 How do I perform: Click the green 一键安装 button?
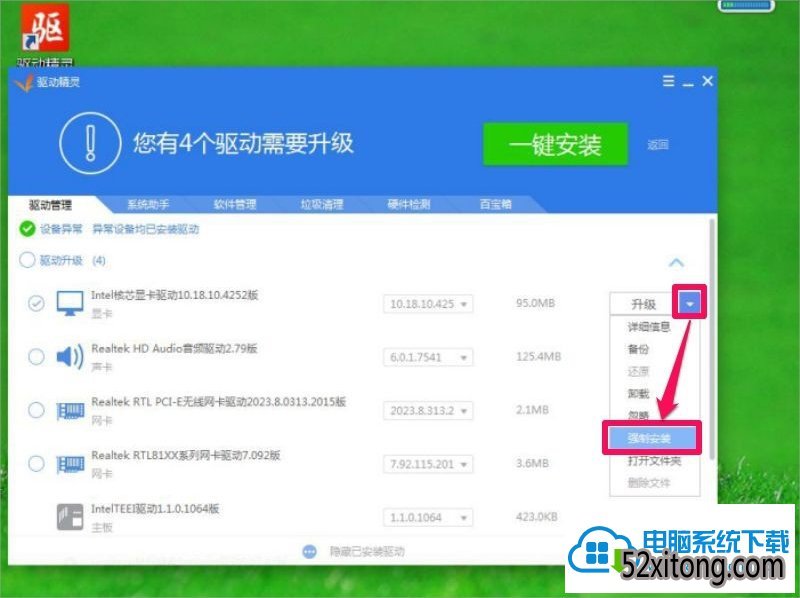tap(555, 144)
